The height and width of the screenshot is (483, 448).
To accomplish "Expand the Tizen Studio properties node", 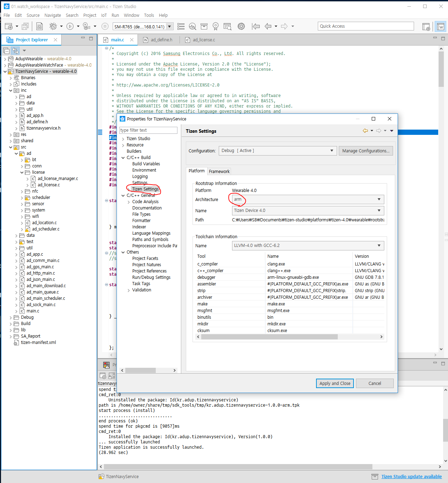I will pos(123,139).
